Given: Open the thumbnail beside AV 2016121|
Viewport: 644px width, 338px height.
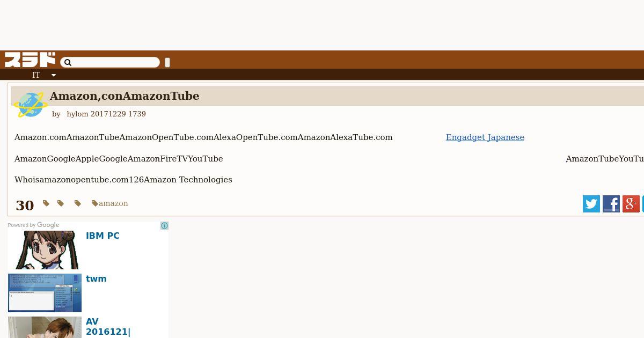Looking at the screenshot, I should [45, 327].
